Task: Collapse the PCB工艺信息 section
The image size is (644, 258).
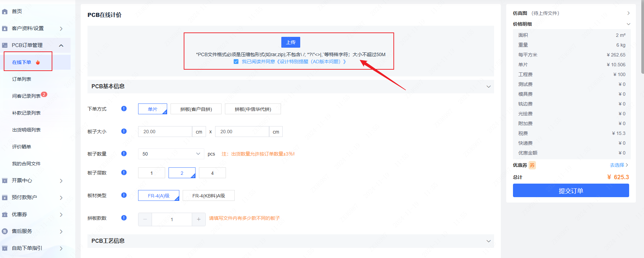Action: pyautogui.click(x=488, y=241)
